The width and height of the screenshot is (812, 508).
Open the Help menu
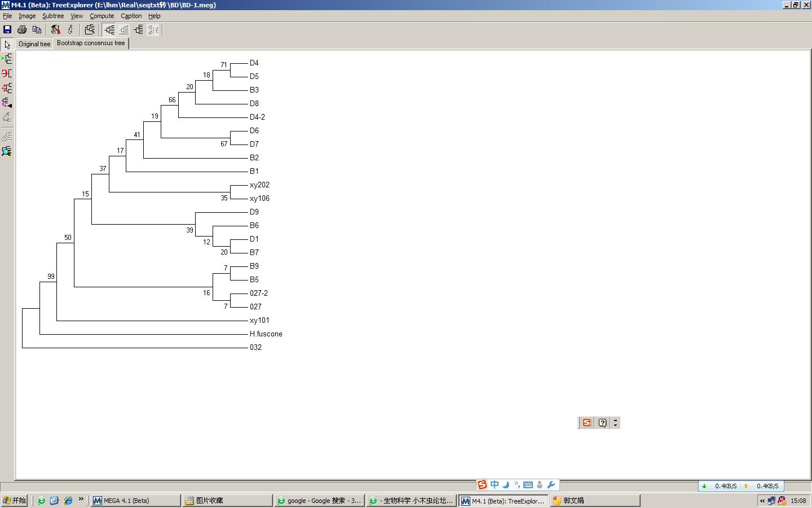click(155, 16)
